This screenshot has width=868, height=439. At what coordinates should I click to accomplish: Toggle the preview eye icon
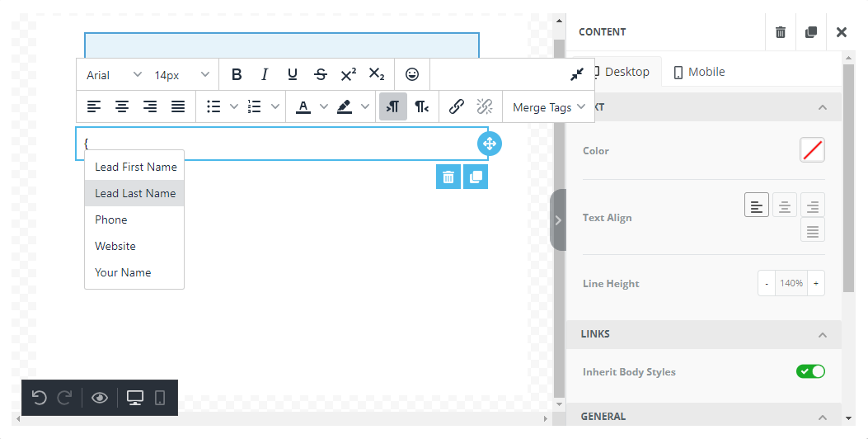click(100, 398)
